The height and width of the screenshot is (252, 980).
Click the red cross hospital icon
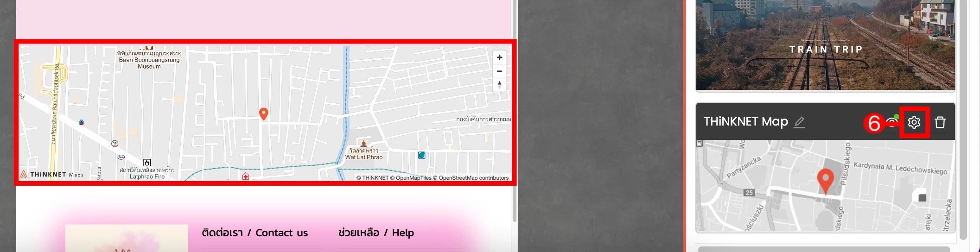[x=245, y=176]
